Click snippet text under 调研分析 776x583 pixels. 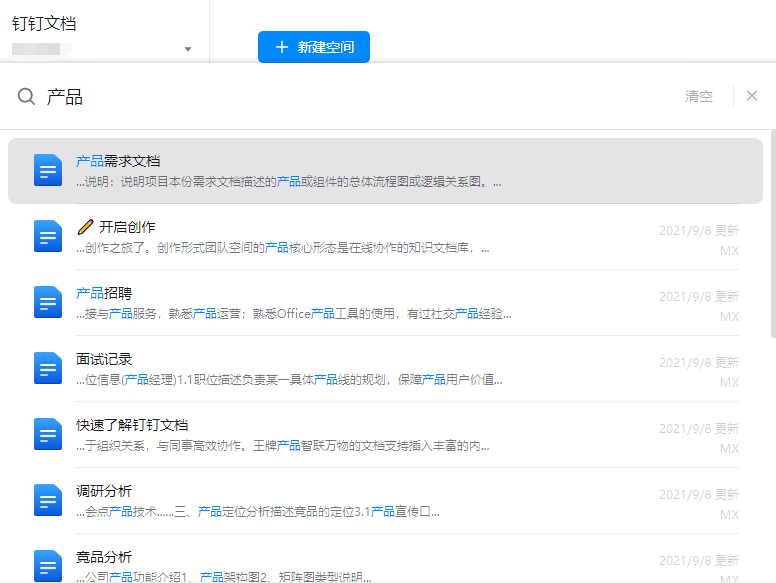pos(257,512)
